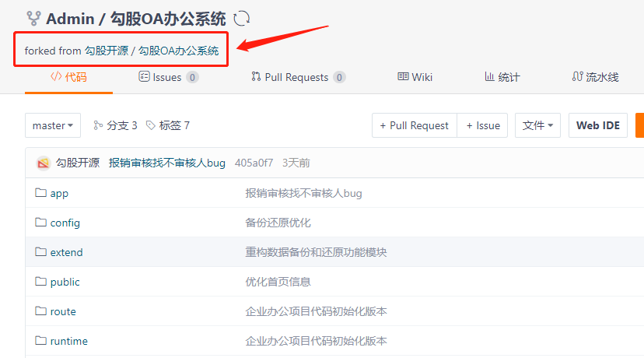This screenshot has width=644, height=358.
Task: Click the folder icon for config
Action: pyautogui.click(x=40, y=222)
